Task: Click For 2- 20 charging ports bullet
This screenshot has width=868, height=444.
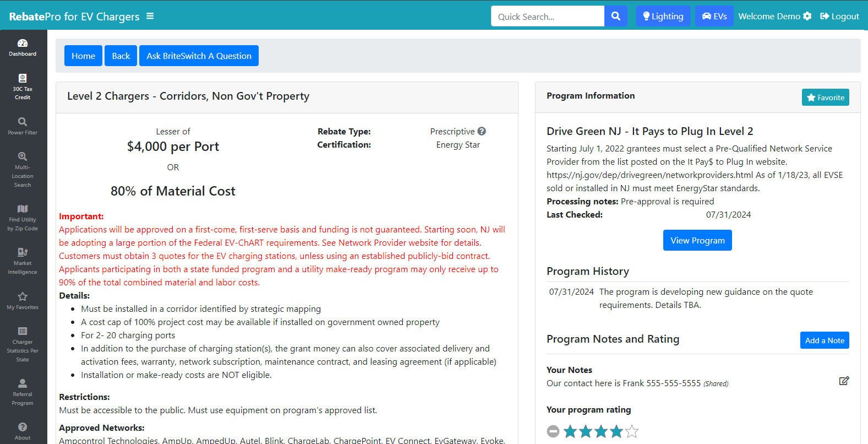Action: pyautogui.click(x=128, y=335)
